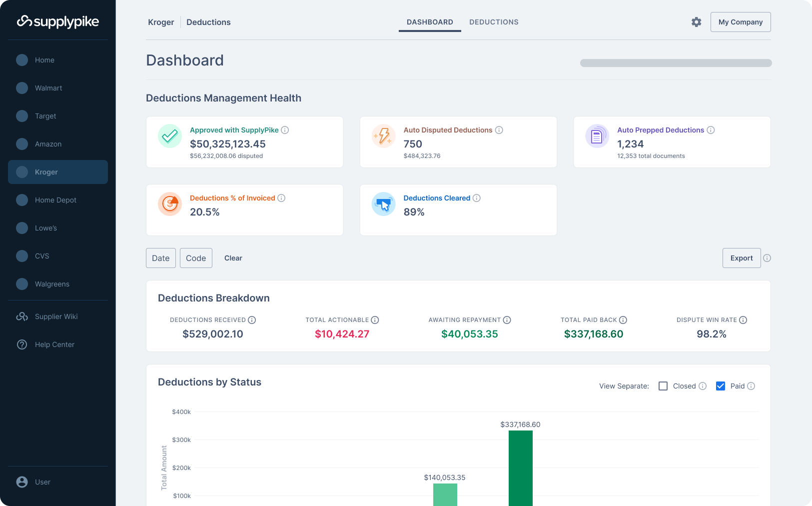
Task: Click the info icon beside Deductions % of Invoiced
Action: pyautogui.click(x=281, y=198)
